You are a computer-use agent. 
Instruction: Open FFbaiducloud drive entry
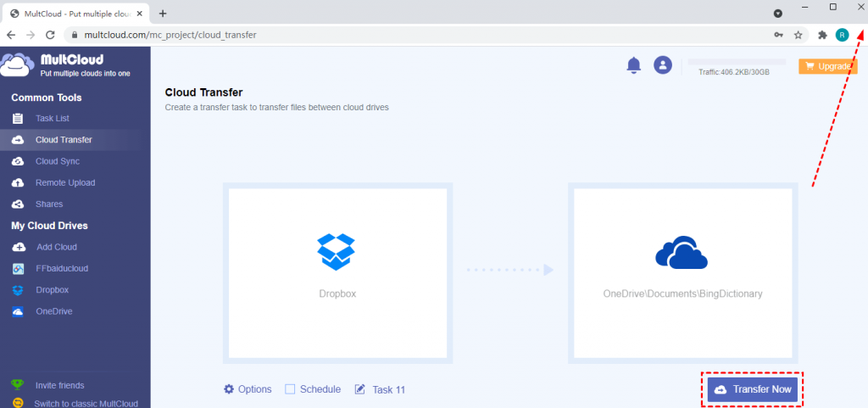pyautogui.click(x=61, y=269)
